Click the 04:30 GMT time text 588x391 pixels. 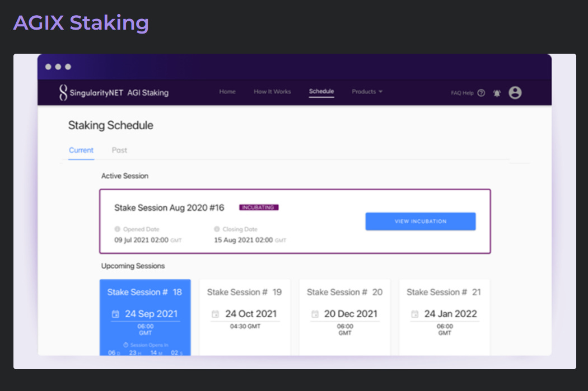click(x=245, y=326)
